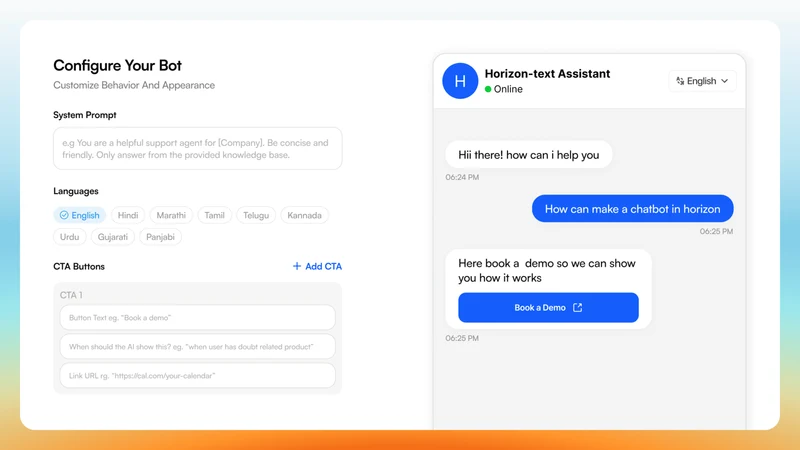The image size is (800, 450).
Task: Click the green Online status dot
Action: click(488, 89)
